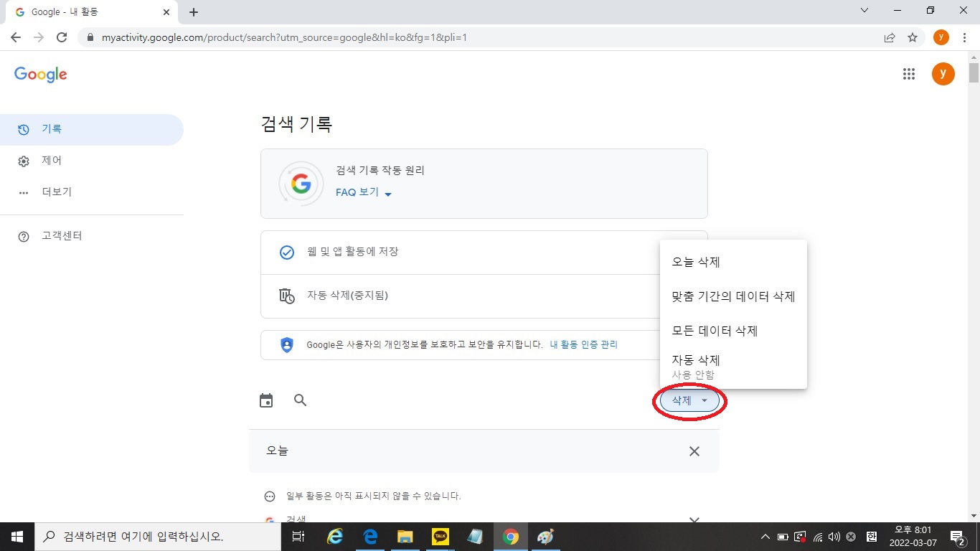Launch Internet Explorer from the taskbar
Screen dimensions: 980x551
pyautogui.click(x=334, y=537)
